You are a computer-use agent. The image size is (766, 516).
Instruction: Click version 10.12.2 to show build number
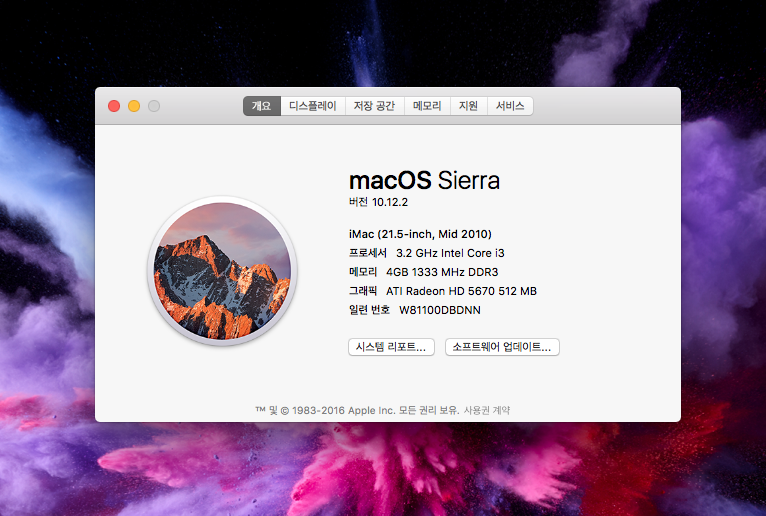coord(392,202)
